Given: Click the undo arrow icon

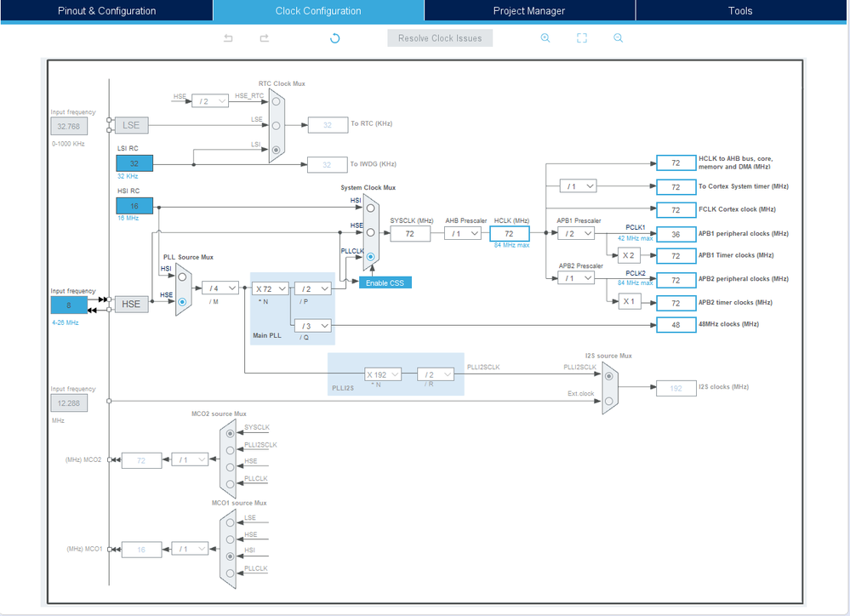Looking at the screenshot, I should (228, 38).
